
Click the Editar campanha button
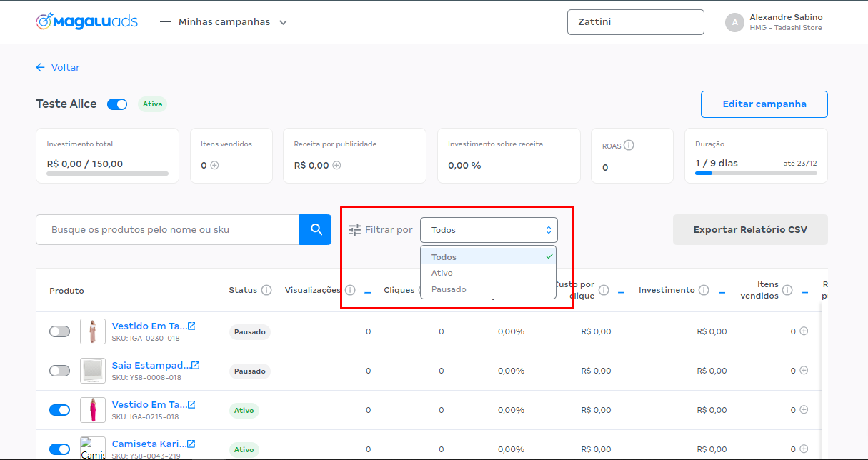click(x=764, y=104)
